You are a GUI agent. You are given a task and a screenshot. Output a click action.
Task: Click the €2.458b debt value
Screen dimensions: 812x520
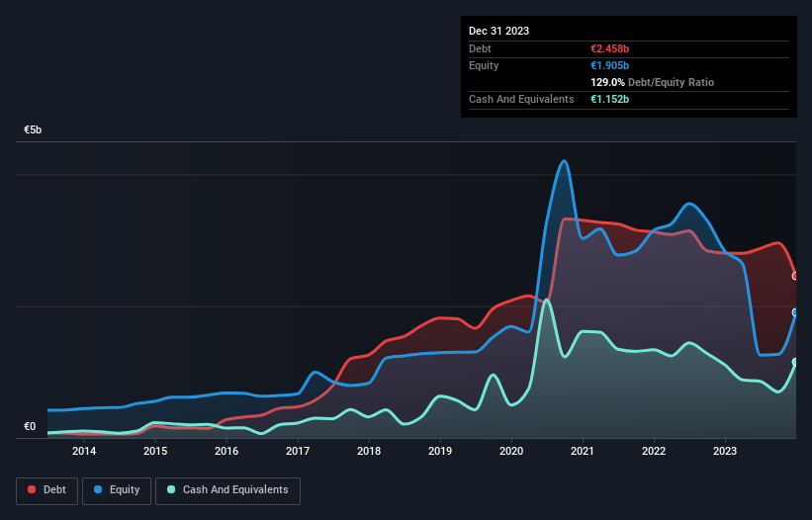pyautogui.click(x=609, y=48)
